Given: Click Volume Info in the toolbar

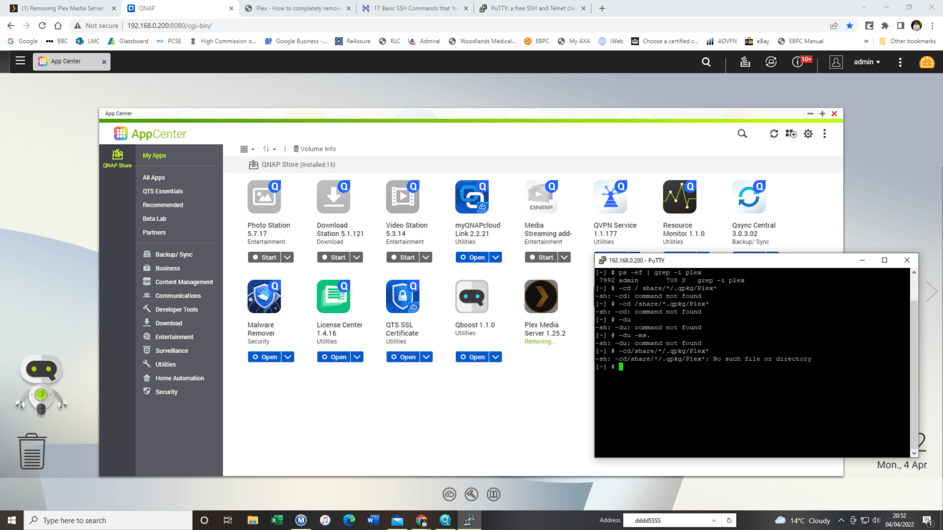Looking at the screenshot, I should [x=315, y=149].
